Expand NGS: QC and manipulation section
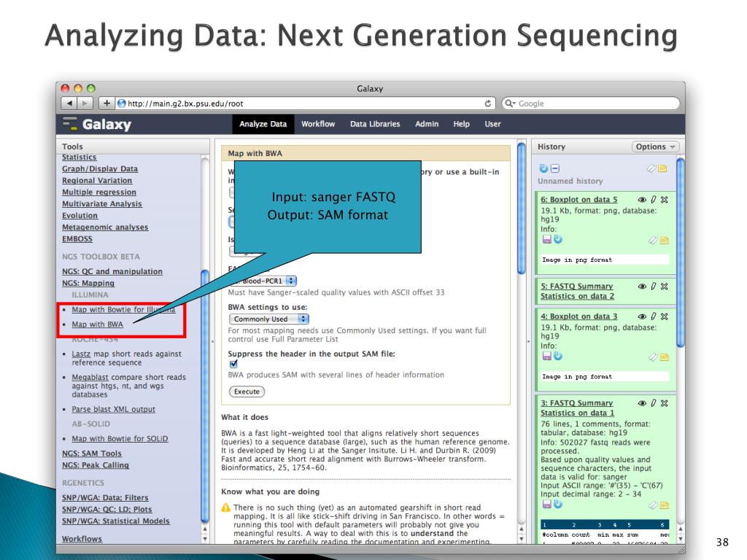Viewport: 747px width, 560px height. 112,271
